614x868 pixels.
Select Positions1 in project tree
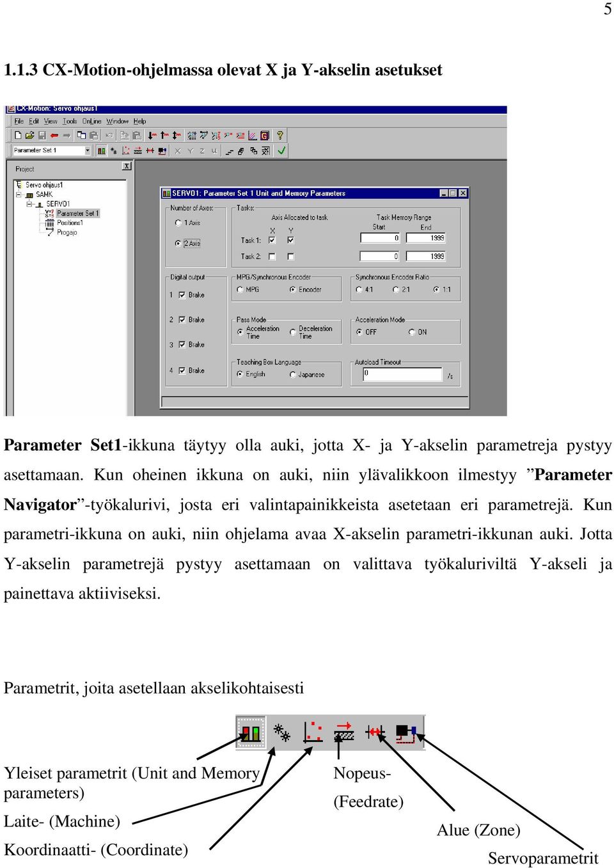pos(70,223)
